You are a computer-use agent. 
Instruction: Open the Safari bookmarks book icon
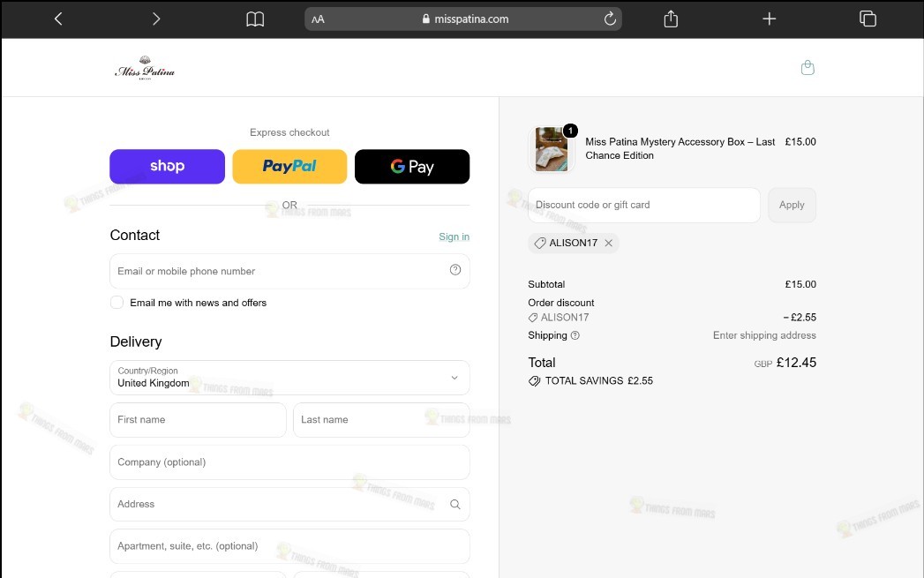click(254, 19)
